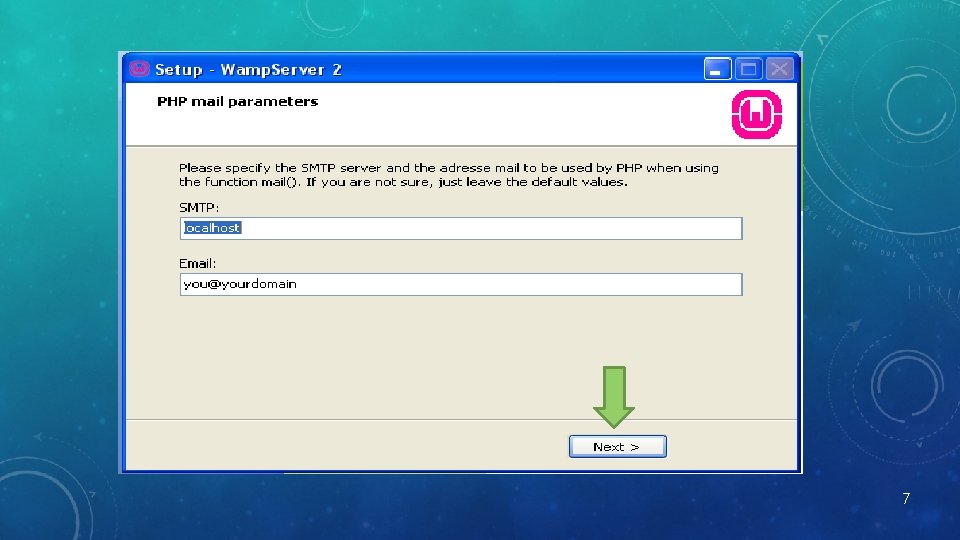Screen dimensions: 960x540
Task: Focus the SMTP server input field
Action: pos(460,228)
